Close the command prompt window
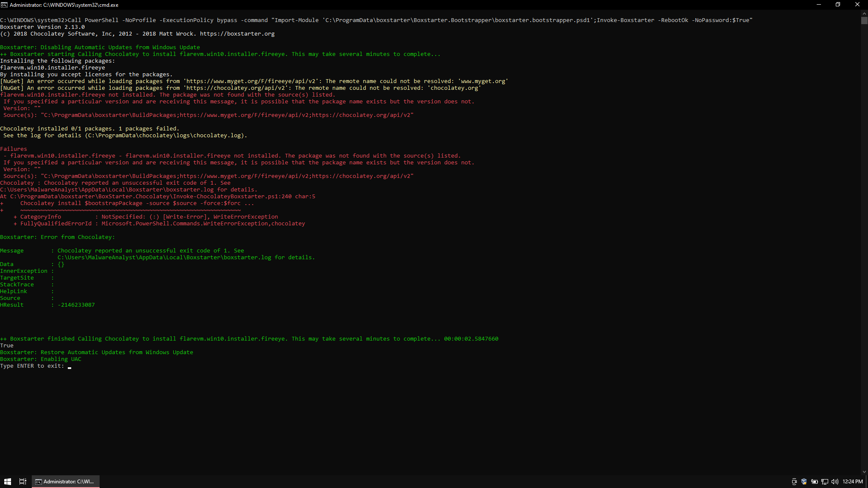The height and width of the screenshot is (488, 868). tap(857, 5)
